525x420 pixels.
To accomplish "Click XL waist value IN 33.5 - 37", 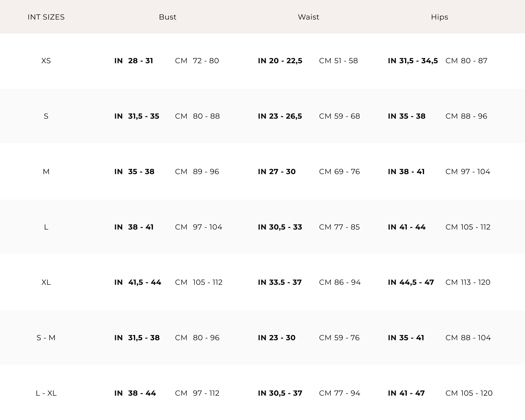I will pos(280,282).
